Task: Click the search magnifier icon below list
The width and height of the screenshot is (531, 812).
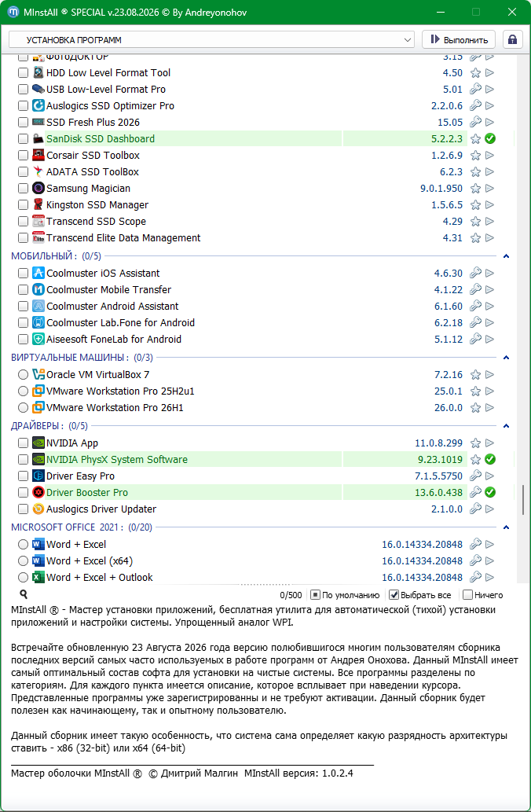Action: click(24, 594)
